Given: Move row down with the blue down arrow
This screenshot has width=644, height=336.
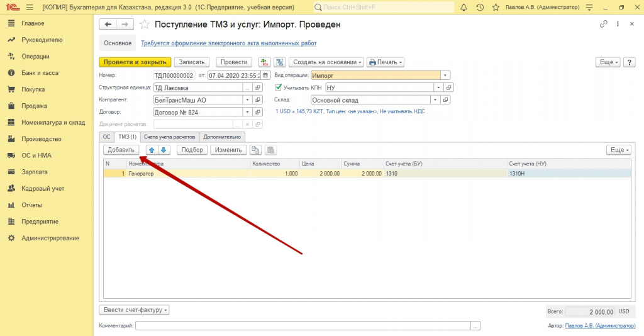Looking at the screenshot, I should 164,150.
